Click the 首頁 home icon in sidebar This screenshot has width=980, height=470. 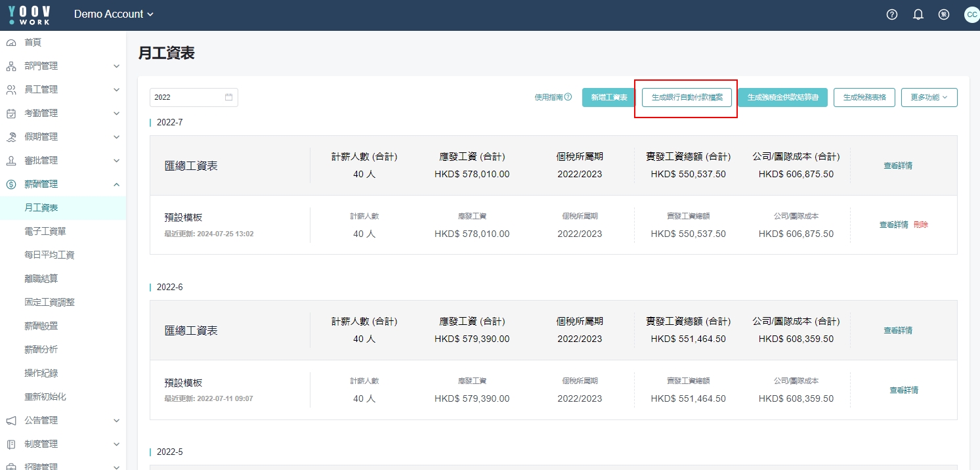point(11,42)
